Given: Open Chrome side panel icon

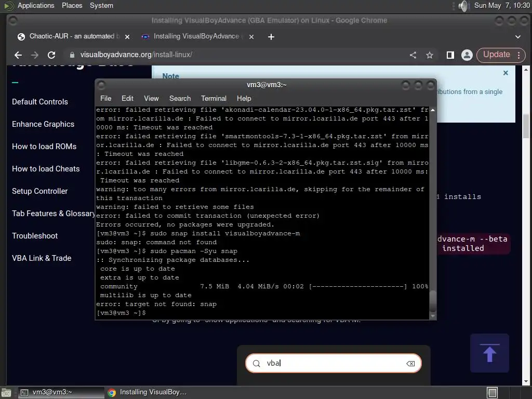Looking at the screenshot, I should [x=450, y=55].
